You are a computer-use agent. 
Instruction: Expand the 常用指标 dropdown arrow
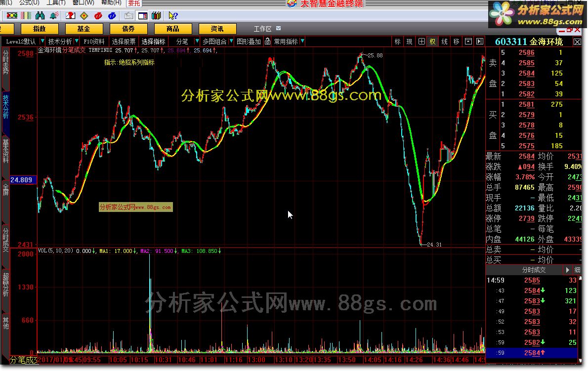[302, 41]
